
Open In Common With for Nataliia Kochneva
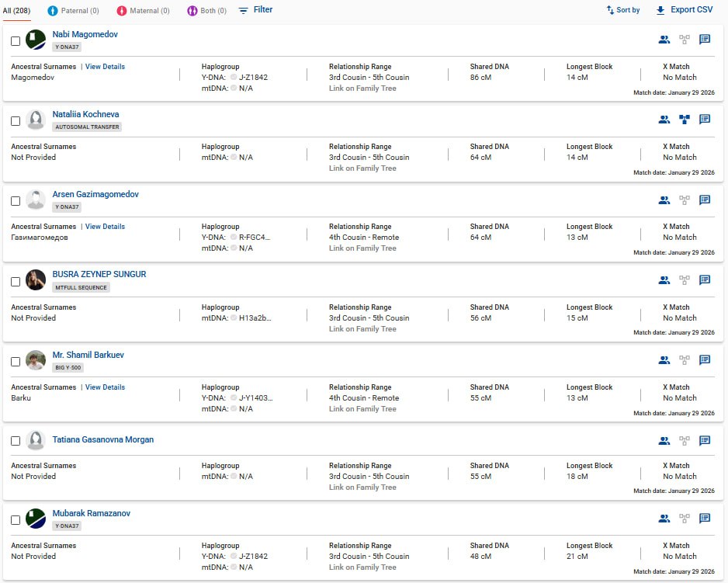664,120
